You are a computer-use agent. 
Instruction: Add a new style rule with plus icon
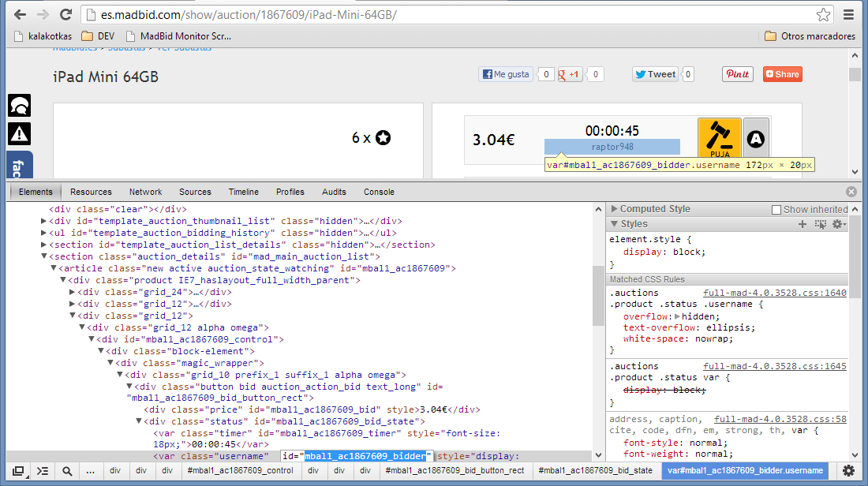click(x=803, y=223)
